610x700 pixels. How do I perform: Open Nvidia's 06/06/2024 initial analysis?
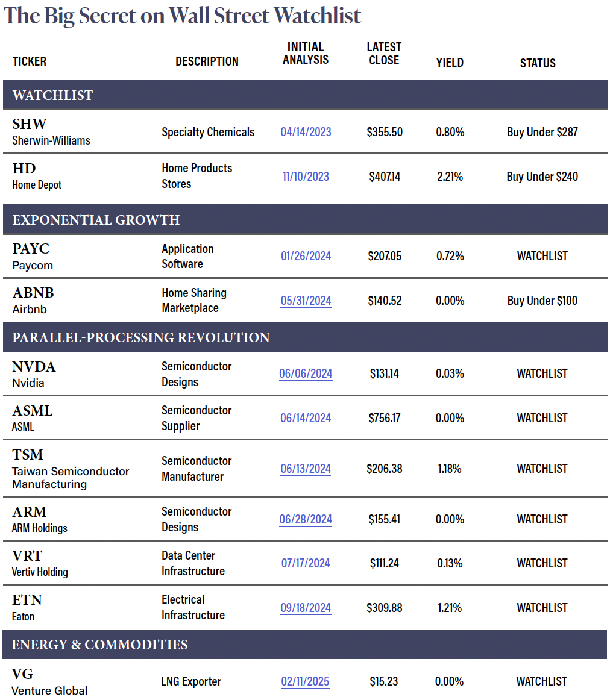(306, 373)
